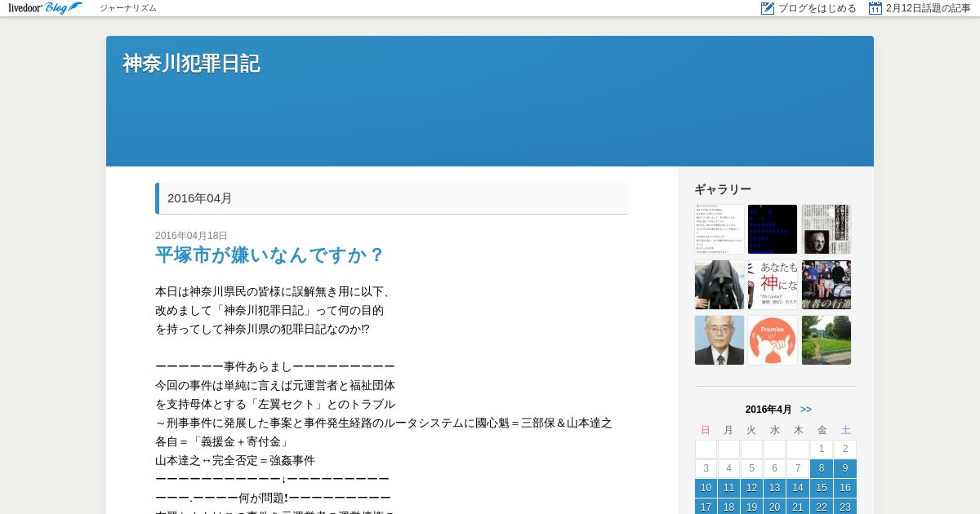Click the ギャラリー sidebar heading
Image resolution: width=980 pixels, height=514 pixels.
point(723,189)
